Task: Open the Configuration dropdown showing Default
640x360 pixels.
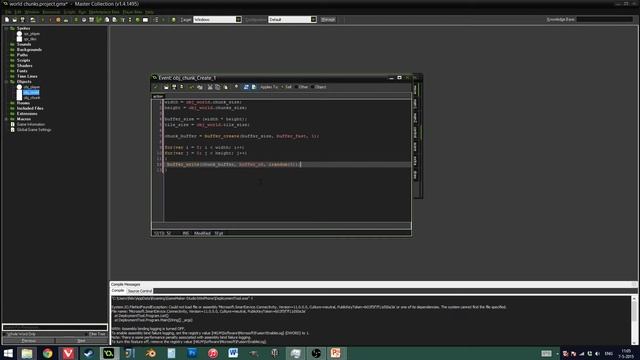Action: 313,20
